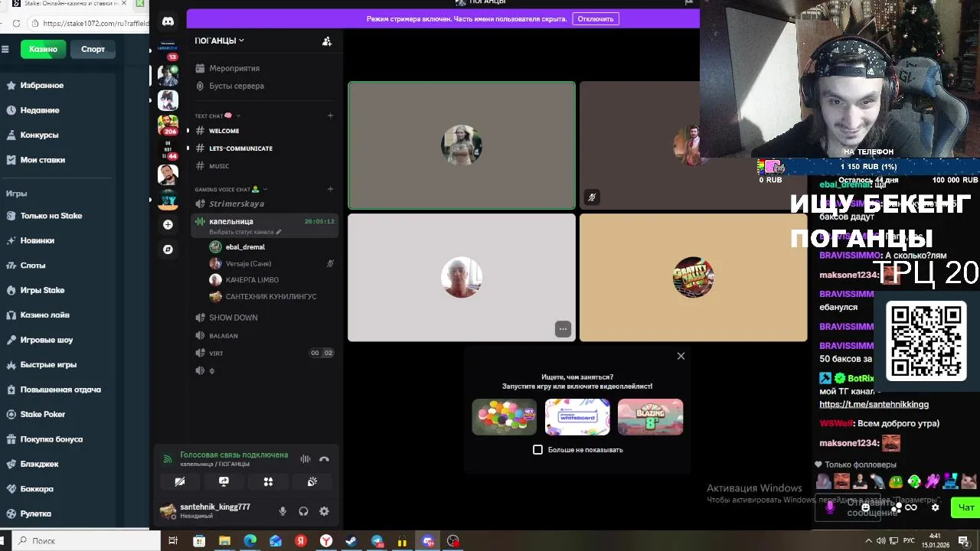Viewport: 980px width, 551px height.
Task: Open Kick chat settings gear
Action: (x=935, y=507)
